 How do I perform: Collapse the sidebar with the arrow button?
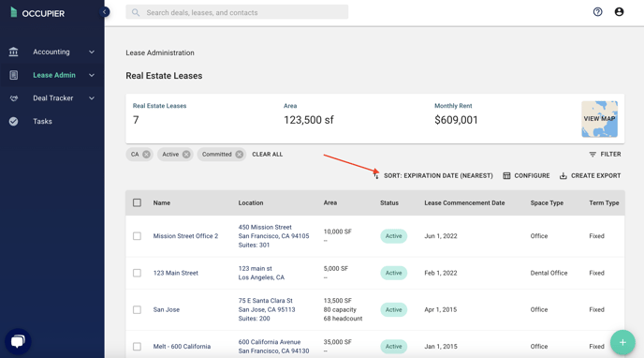coord(104,12)
